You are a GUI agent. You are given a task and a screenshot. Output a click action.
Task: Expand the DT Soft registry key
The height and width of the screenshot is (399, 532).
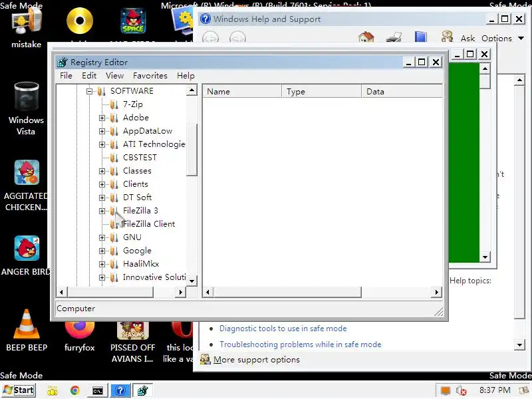[102, 198]
